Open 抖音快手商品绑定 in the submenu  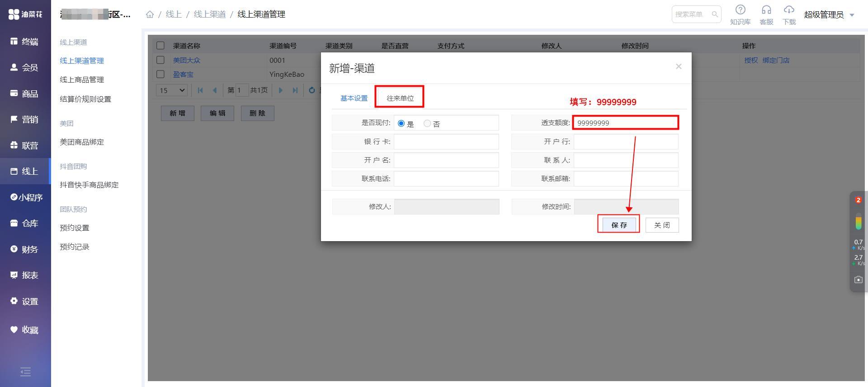pyautogui.click(x=89, y=185)
